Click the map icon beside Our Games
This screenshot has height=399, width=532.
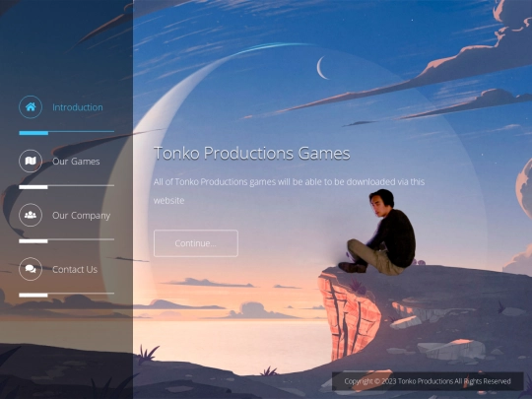pos(31,161)
